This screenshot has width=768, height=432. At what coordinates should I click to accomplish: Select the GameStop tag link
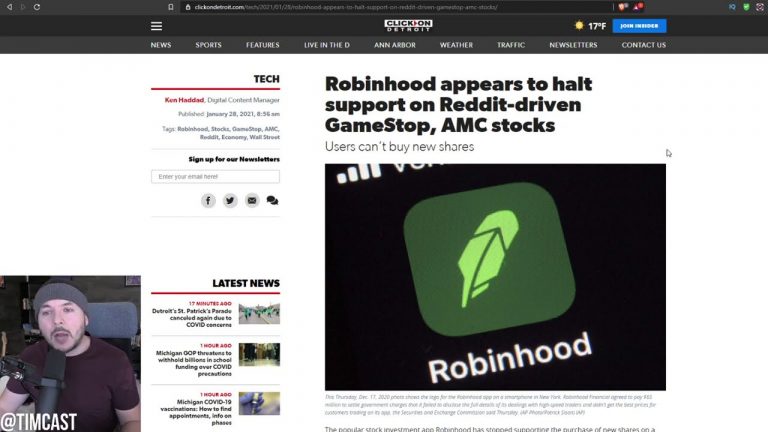click(x=247, y=129)
